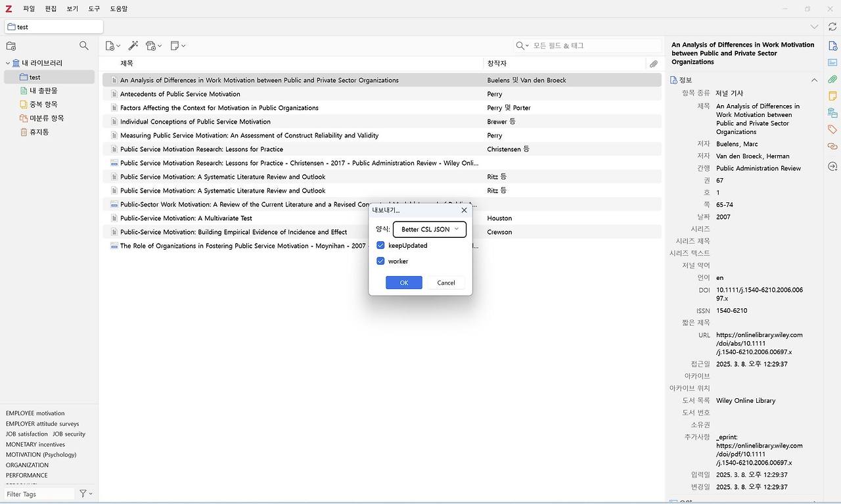Select Public-Service Motivation: A Multivariate Test
The image size is (841, 504).
click(382, 218)
